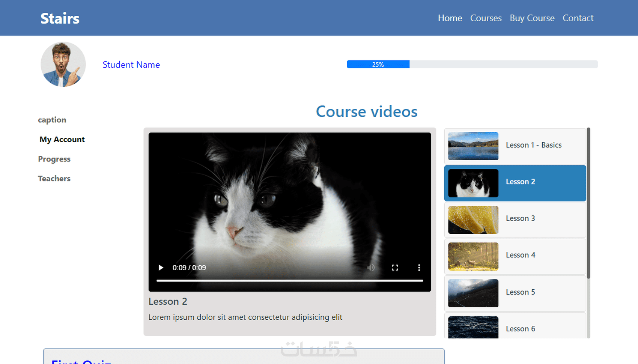Select the Lesson 4 forest thumbnail
This screenshot has width=638, height=364.
coord(473,257)
